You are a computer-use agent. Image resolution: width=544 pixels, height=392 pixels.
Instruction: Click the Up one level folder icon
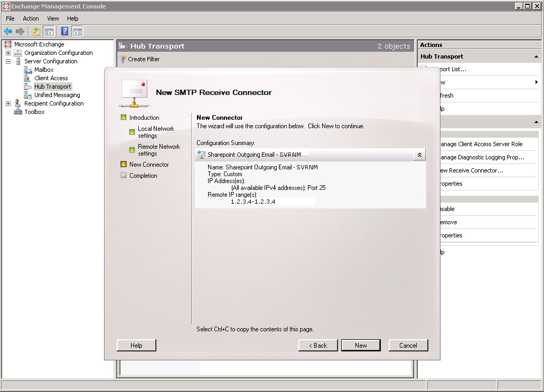pos(36,32)
